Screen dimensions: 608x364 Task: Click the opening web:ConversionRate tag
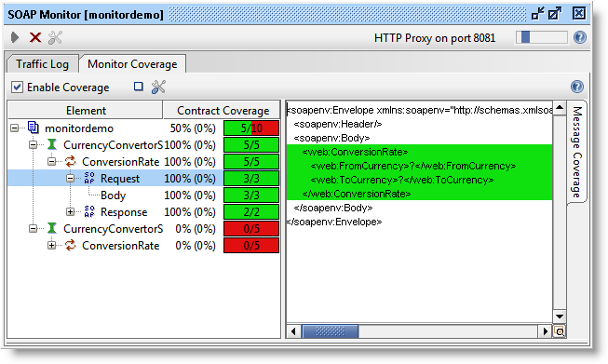click(355, 152)
